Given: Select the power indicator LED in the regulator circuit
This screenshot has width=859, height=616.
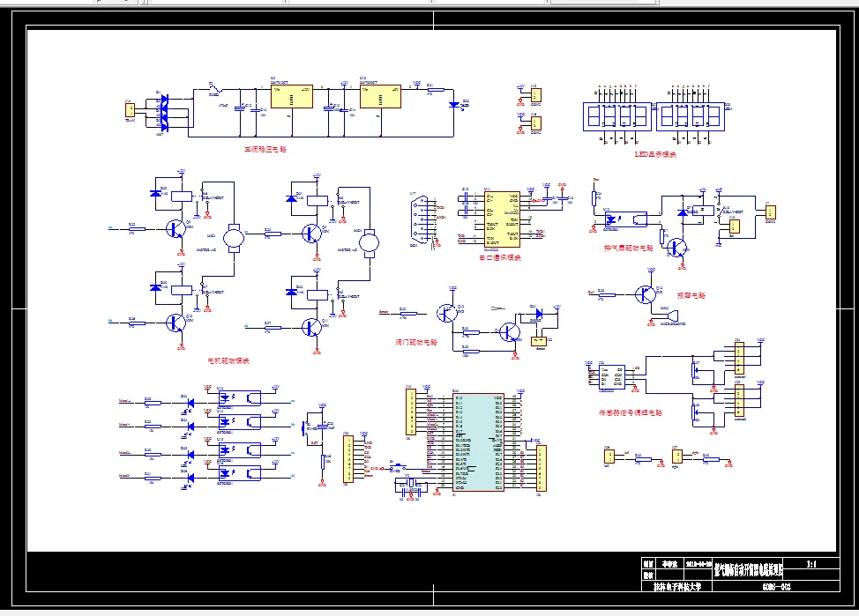Looking at the screenshot, I should tap(454, 105).
